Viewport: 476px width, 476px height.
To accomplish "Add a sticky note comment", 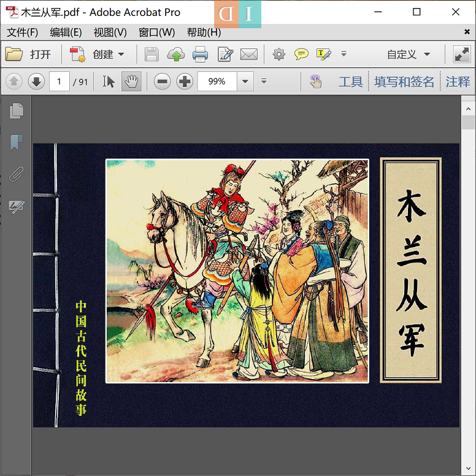I will (301, 55).
